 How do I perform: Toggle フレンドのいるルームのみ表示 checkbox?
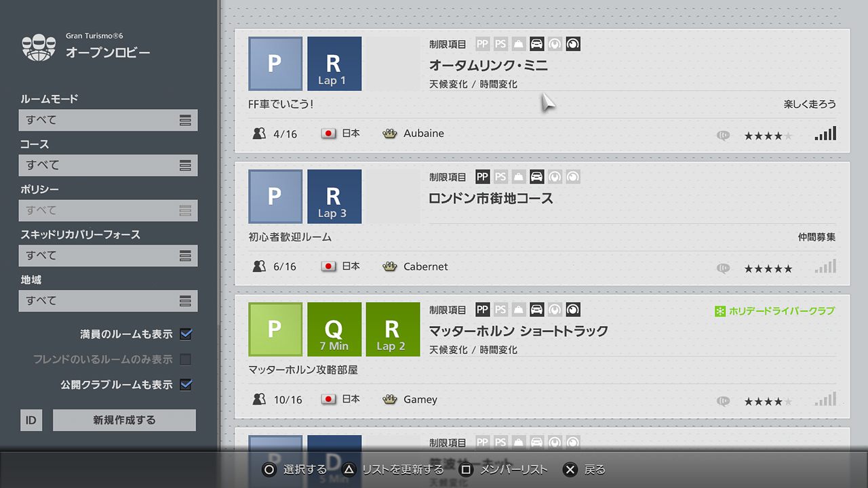click(186, 359)
